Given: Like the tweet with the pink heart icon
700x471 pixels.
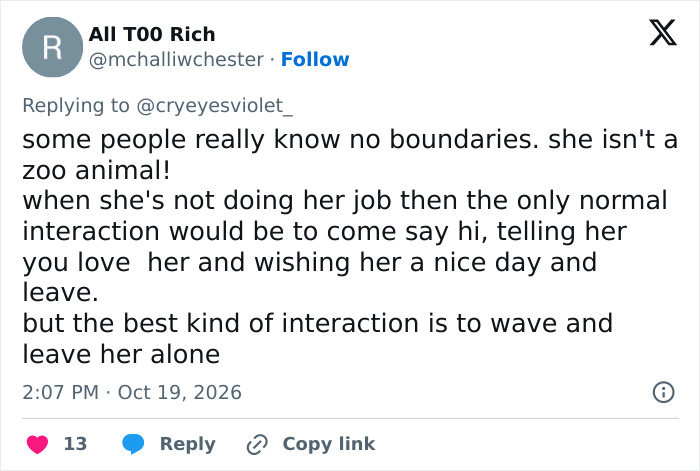Looking at the screenshot, I should tap(38, 444).
